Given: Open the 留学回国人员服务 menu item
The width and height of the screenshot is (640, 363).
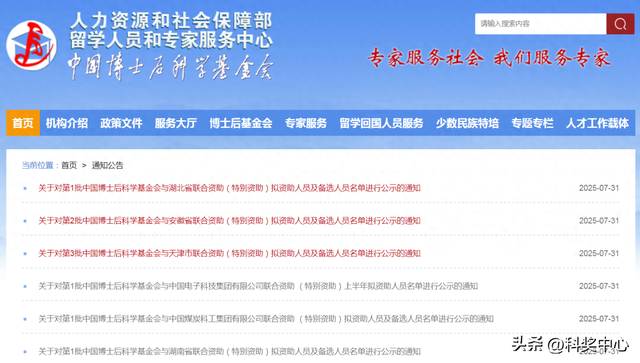Looking at the screenshot, I should (x=381, y=123).
